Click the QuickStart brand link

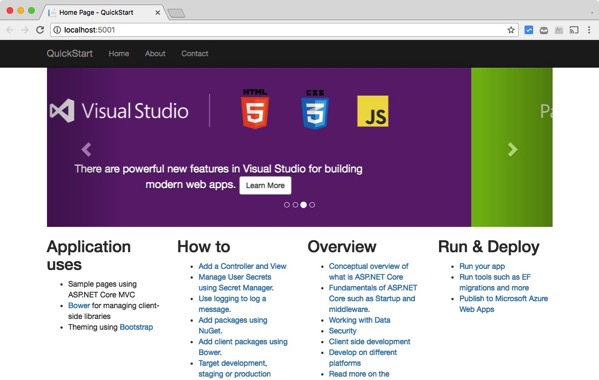(70, 53)
